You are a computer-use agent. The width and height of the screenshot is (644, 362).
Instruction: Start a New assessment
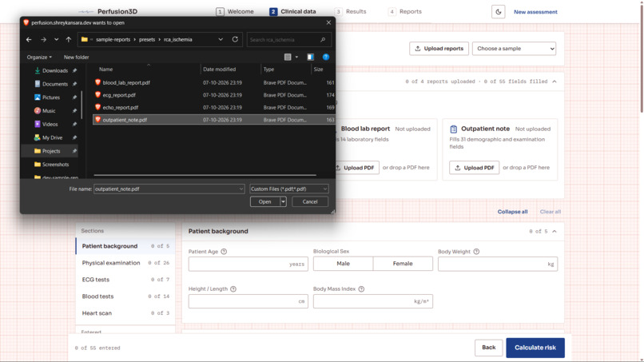tap(535, 12)
